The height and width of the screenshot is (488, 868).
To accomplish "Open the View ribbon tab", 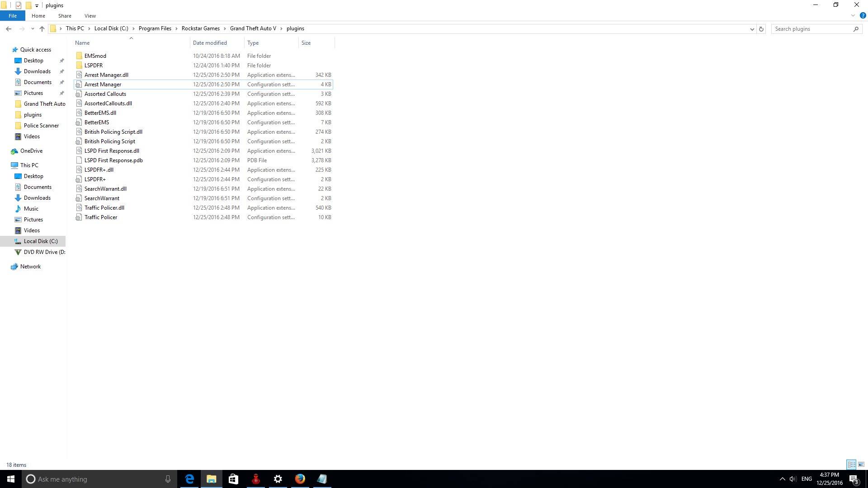I will pos(90,16).
